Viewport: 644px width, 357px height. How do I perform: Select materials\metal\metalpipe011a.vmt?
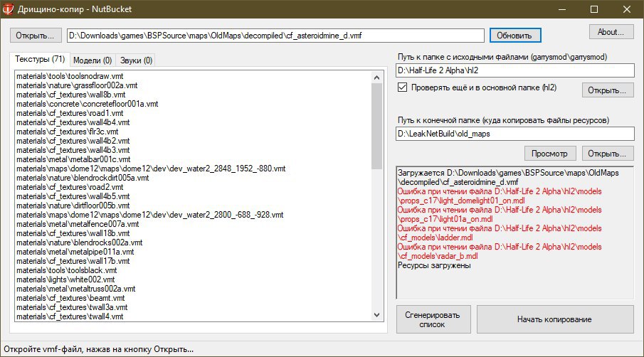click(x=75, y=252)
